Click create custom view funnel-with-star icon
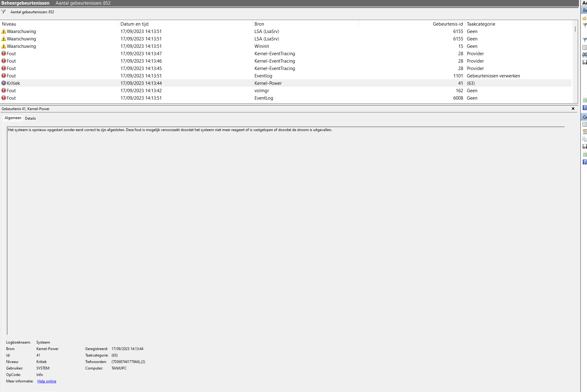Image resolution: width=587 pixels, height=392 pixels. (x=584, y=25)
